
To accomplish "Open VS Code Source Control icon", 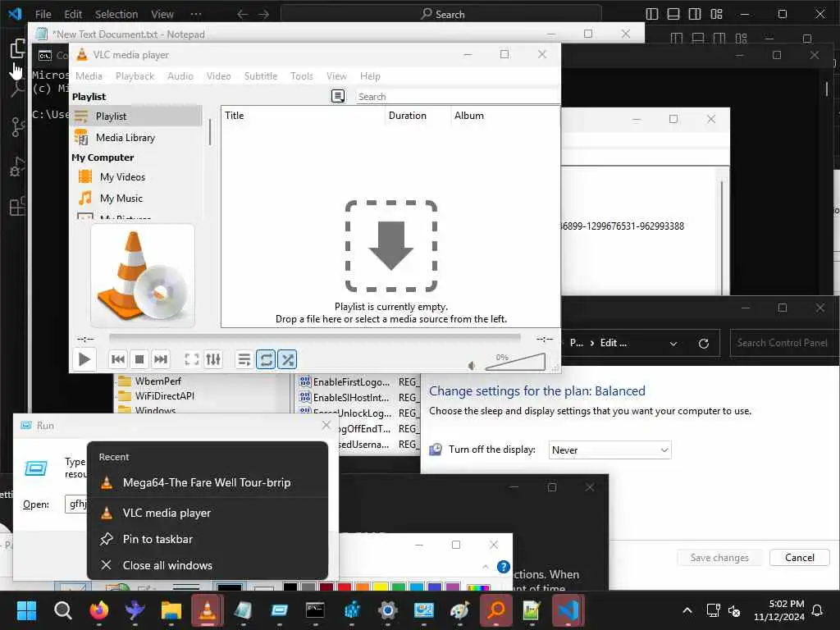I will click(x=17, y=127).
